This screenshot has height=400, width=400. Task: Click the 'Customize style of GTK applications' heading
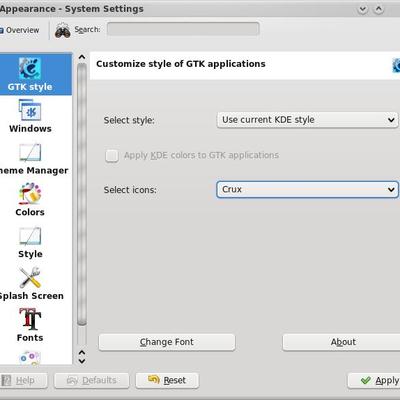click(181, 64)
